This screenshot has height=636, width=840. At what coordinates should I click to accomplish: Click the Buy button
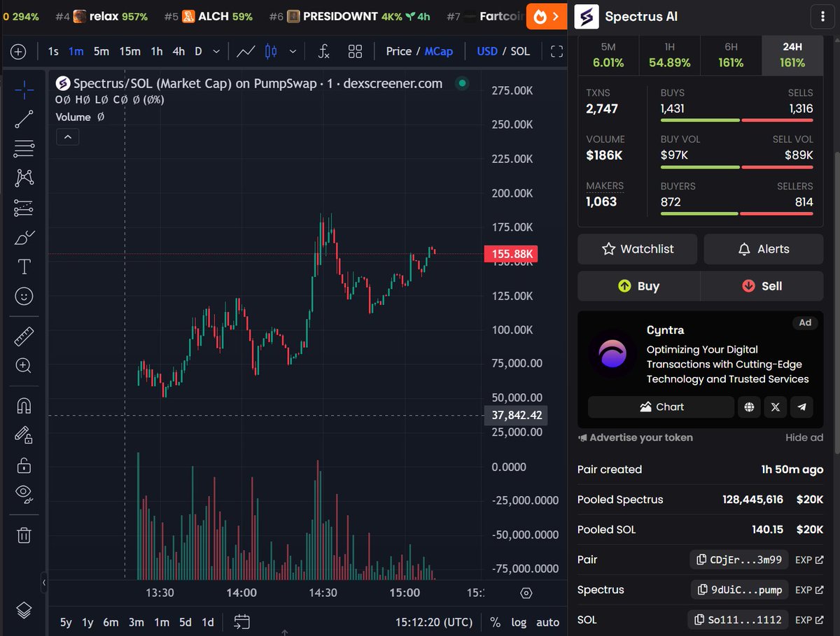click(638, 286)
